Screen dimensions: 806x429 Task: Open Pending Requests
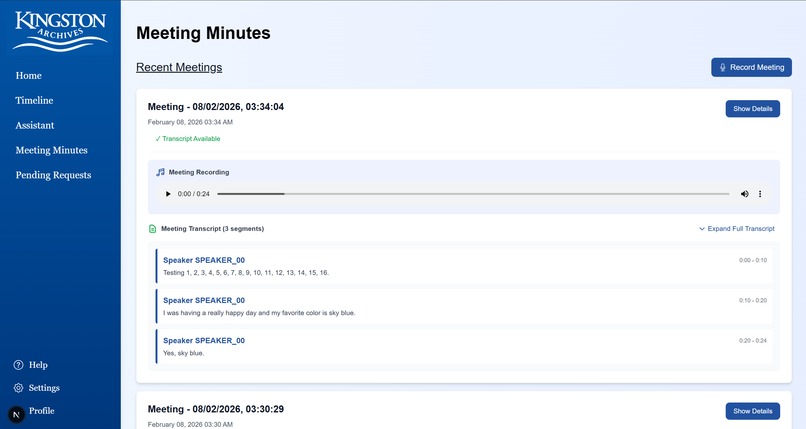[53, 175]
